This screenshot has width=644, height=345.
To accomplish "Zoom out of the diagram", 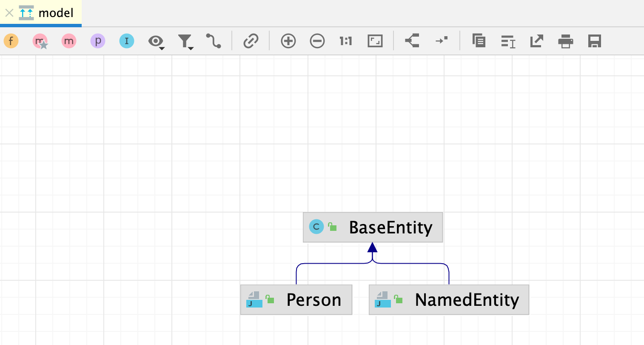I will pyautogui.click(x=317, y=41).
